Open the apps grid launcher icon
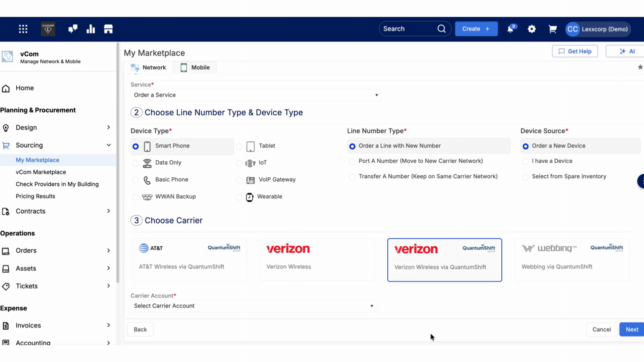This screenshot has height=362, width=644. [23, 29]
